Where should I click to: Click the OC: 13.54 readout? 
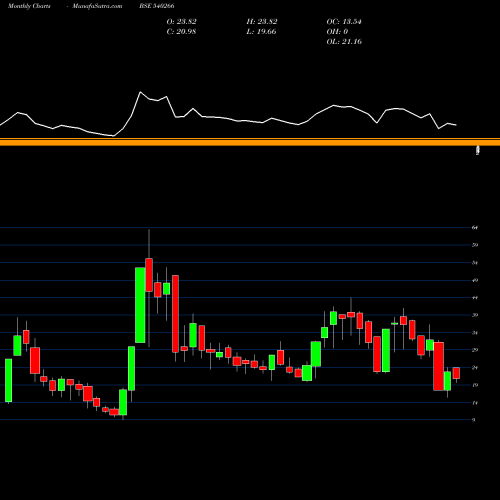[344, 22]
